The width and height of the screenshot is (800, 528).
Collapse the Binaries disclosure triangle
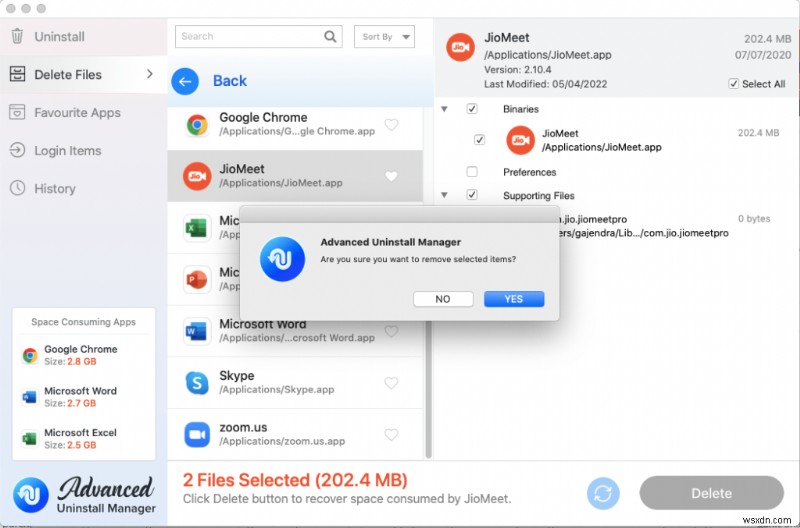[x=444, y=109]
